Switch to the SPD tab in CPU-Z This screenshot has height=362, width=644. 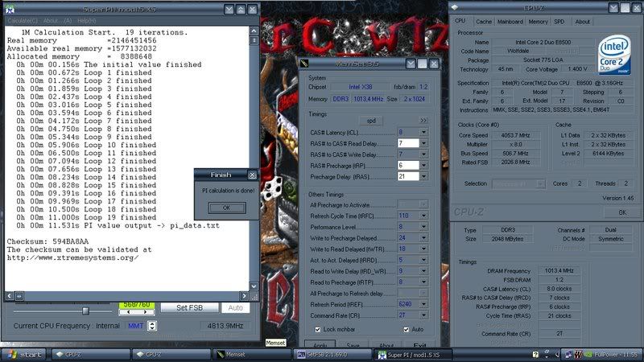coord(559,22)
